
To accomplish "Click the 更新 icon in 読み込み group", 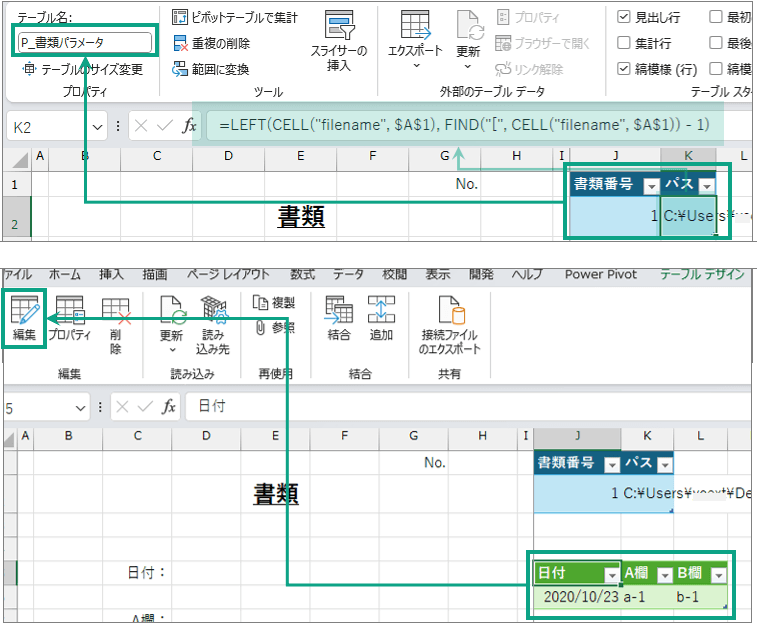I will coord(172,310).
